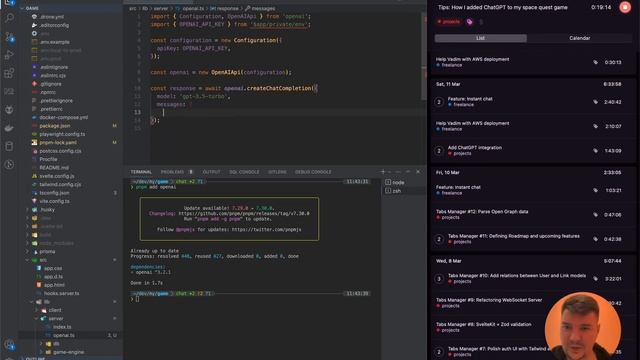Select the DEBUG CONSOLE panel tab
Viewport: 640px width, 360px height.
pyautogui.click(x=313, y=172)
